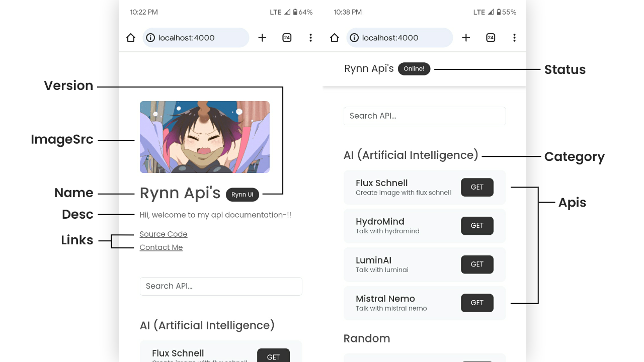Viewport: 644px width, 362px height.
Task: Open site info icon in 10:38 PM screen address bar
Action: point(354,38)
